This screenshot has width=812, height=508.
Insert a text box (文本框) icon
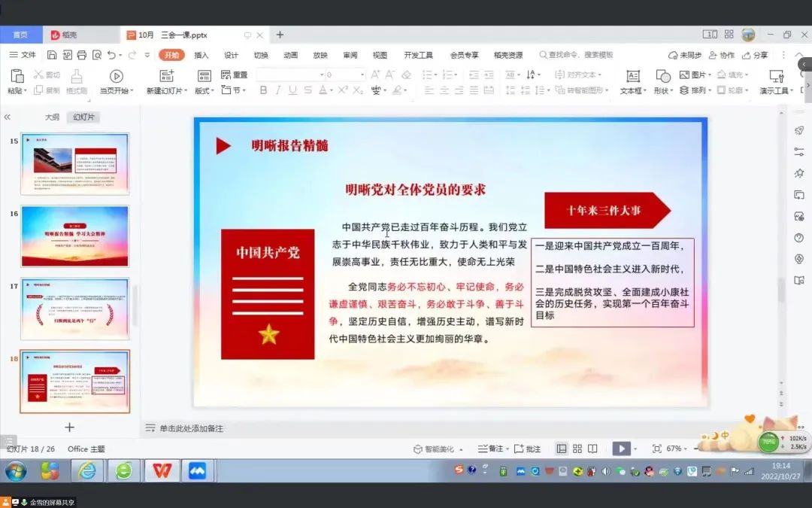point(633,76)
